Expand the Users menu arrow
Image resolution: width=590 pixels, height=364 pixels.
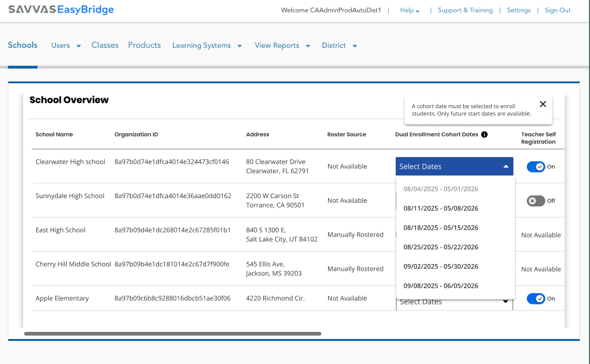[x=79, y=46]
